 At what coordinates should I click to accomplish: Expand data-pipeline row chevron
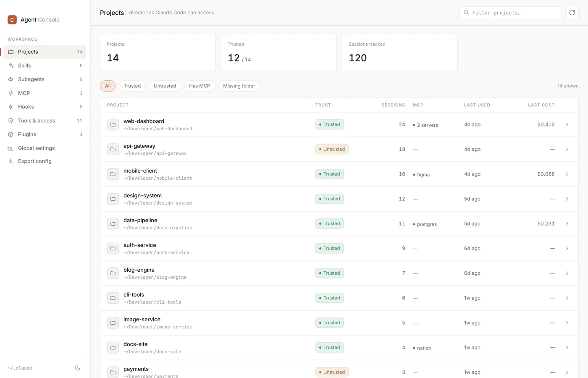[x=567, y=224]
